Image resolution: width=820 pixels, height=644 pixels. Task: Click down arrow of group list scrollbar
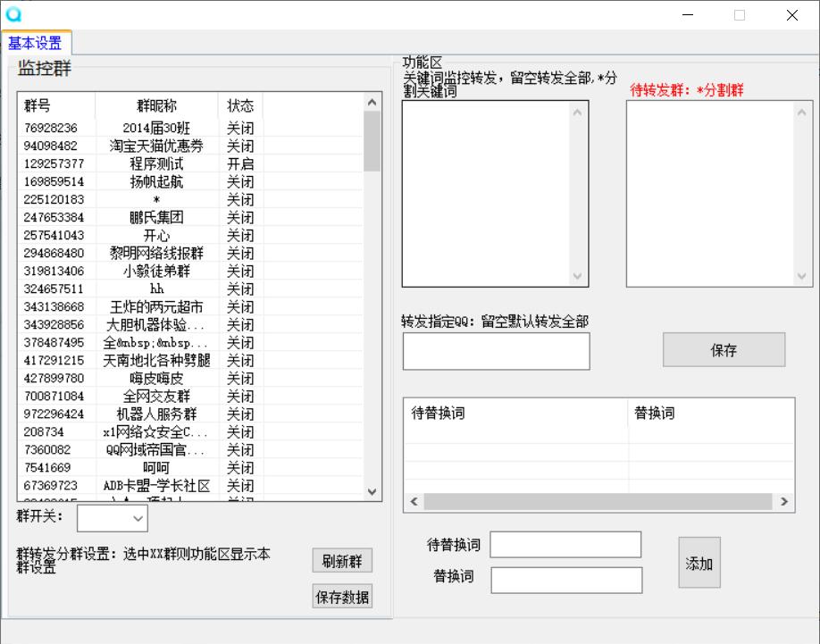372,492
